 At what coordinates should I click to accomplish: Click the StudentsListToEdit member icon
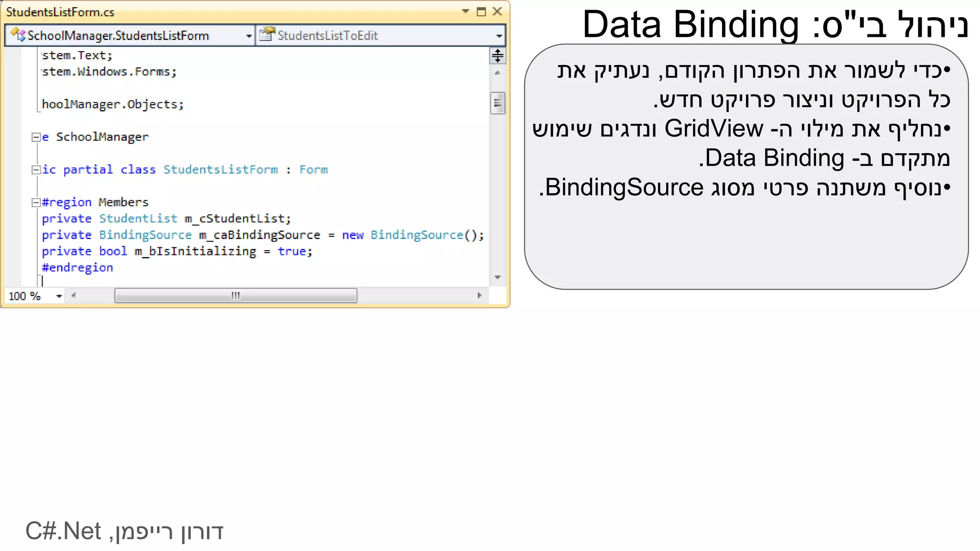[267, 34]
